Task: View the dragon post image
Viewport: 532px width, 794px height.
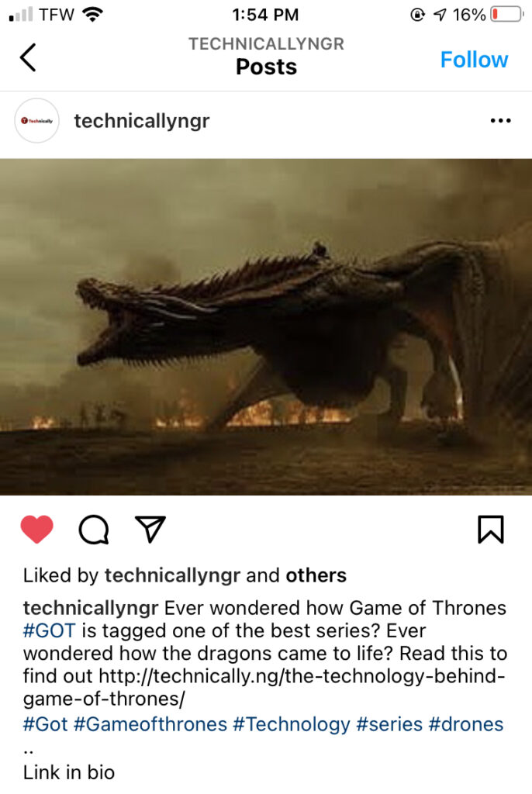Action: (x=266, y=326)
